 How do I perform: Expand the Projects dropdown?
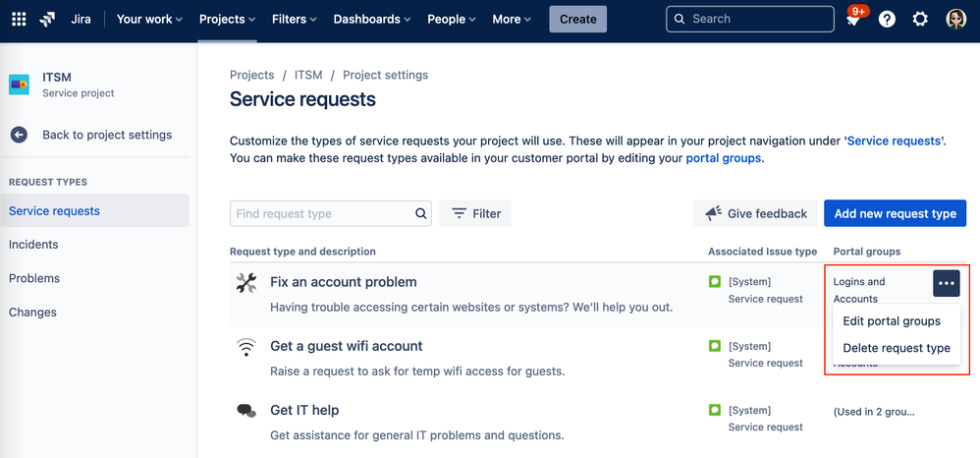click(228, 20)
